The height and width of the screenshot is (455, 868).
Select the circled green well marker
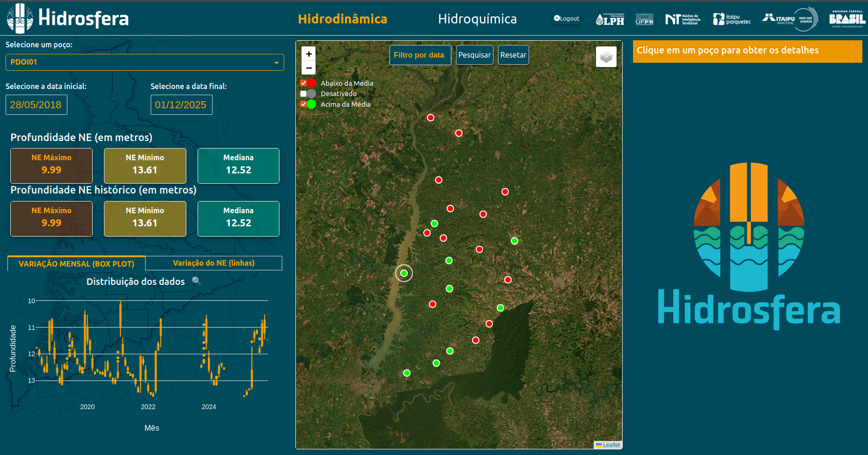tap(404, 273)
